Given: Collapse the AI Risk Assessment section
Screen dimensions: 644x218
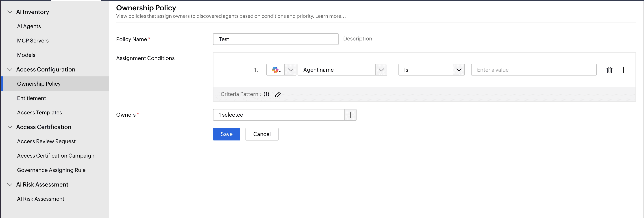Looking at the screenshot, I should tap(10, 185).
